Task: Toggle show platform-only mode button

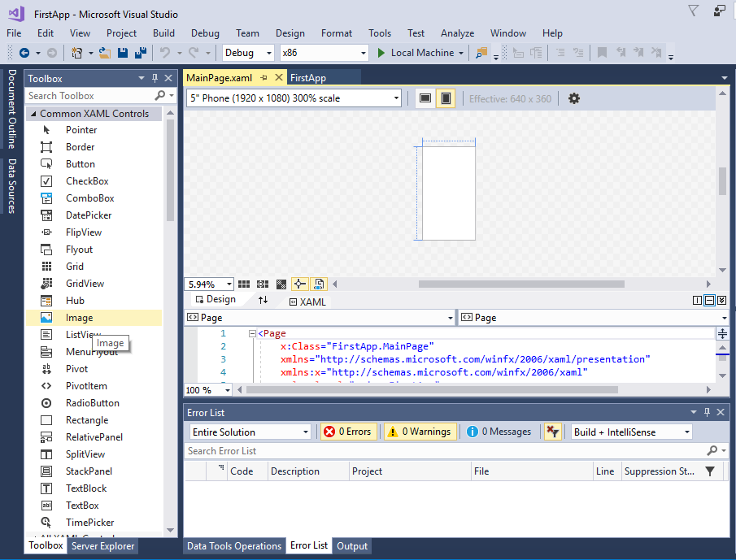Action: pyautogui.click(x=318, y=284)
